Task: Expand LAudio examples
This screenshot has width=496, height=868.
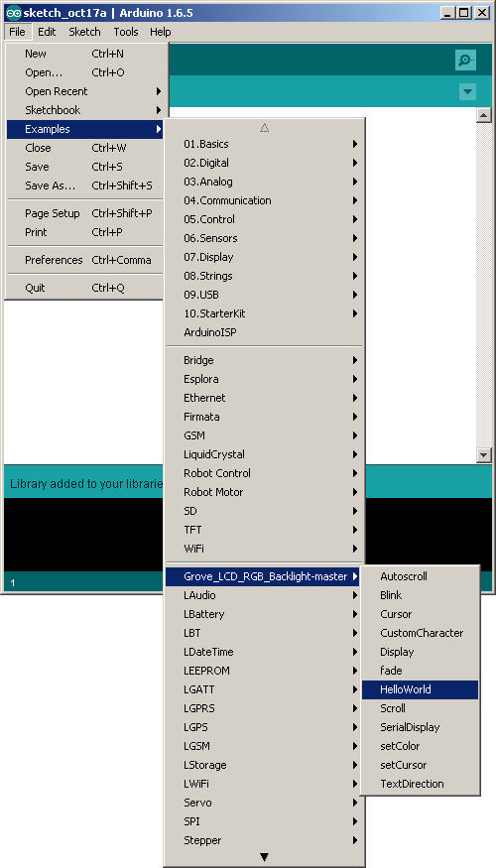Action: pos(264,595)
